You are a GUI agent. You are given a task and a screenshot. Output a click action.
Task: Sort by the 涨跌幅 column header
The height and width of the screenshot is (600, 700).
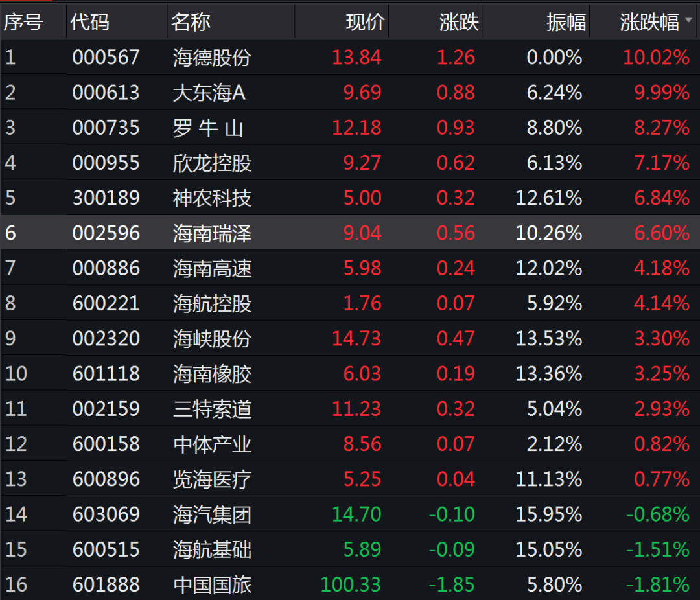tap(649, 22)
